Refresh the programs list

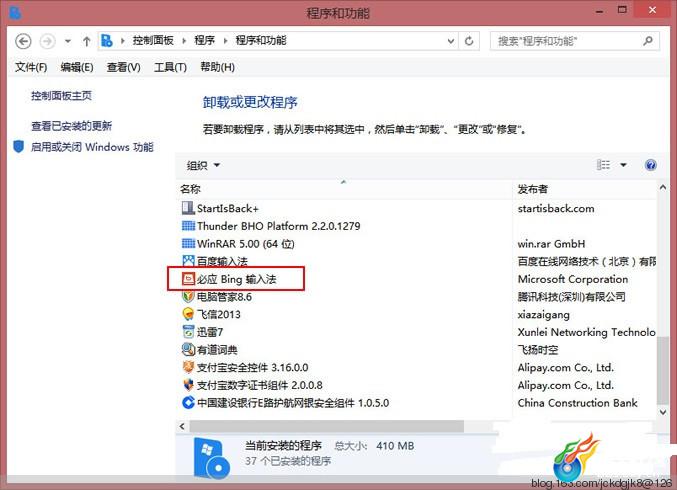click(x=469, y=41)
